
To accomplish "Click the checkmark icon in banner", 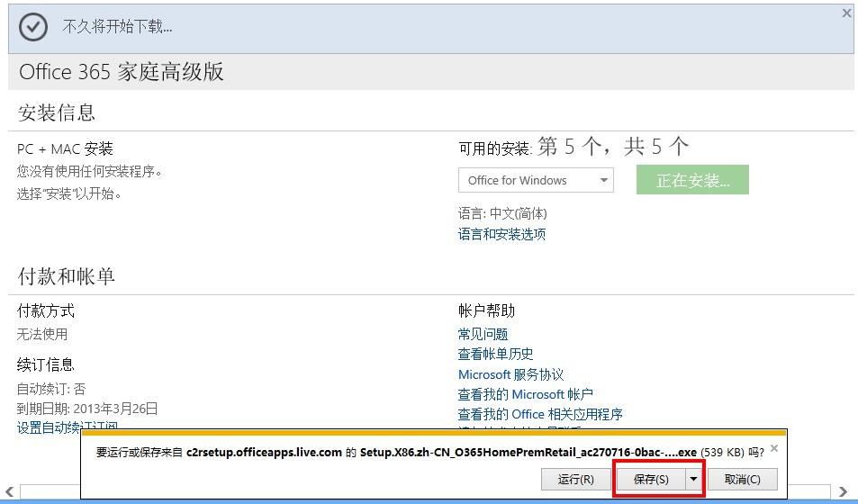I will pyautogui.click(x=32, y=27).
